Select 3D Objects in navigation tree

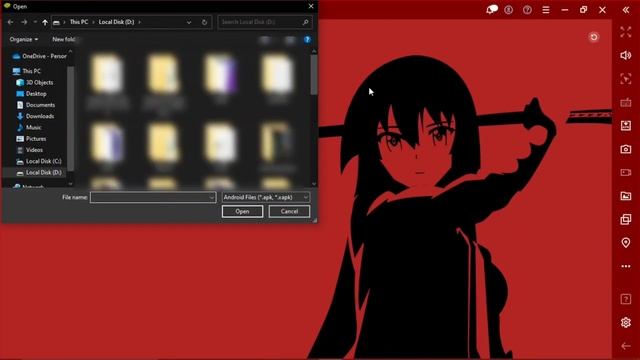[x=35, y=82]
